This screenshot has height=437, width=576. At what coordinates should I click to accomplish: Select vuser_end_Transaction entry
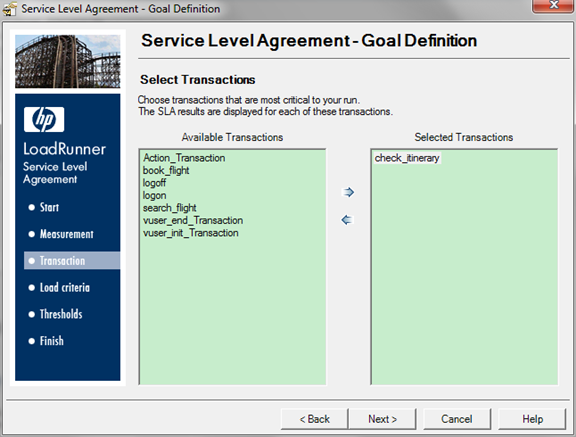pos(193,220)
